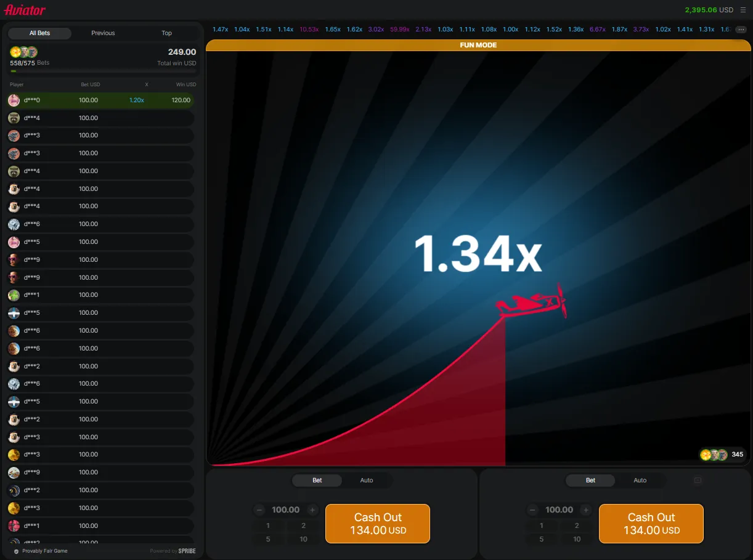Select Bet mode in the left panel

[x=317, y=481]
